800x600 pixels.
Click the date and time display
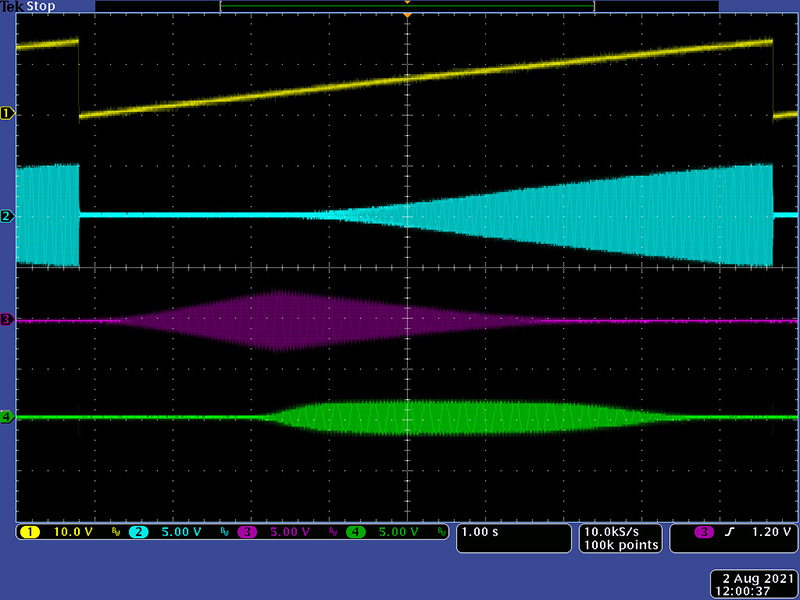(x=756, y=583)
